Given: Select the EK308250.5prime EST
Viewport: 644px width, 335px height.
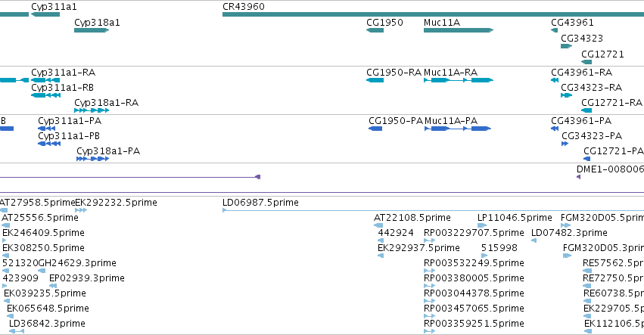Looking at the screenshot, I should click(x=6, y=256).
